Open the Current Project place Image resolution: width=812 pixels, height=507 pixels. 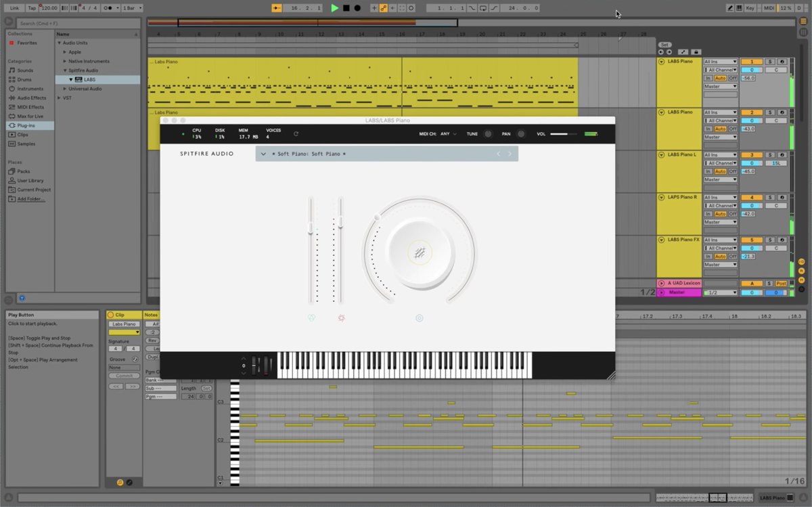[34, 190]
